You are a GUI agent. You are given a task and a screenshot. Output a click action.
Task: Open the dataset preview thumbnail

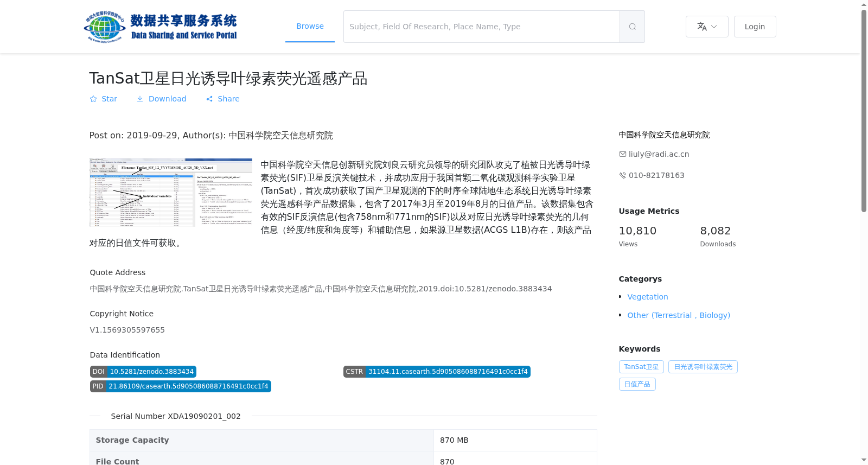coord(171,193)
